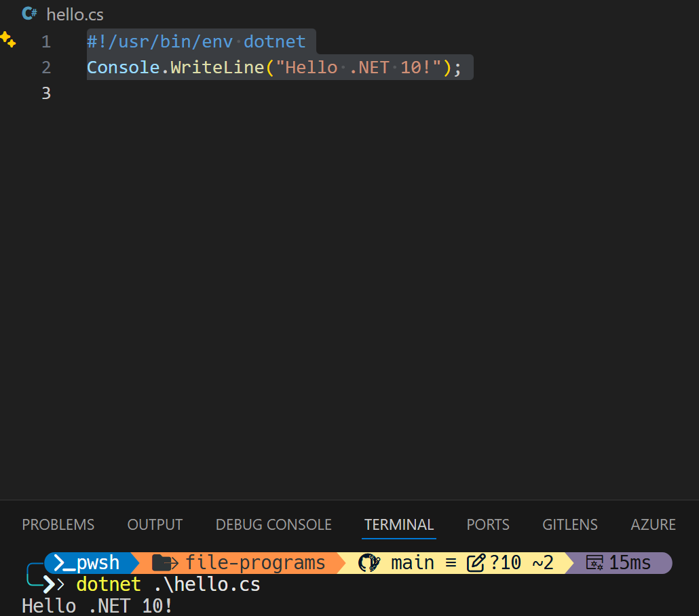
Task: Click line number 2 in the editor
Action: 46,66
